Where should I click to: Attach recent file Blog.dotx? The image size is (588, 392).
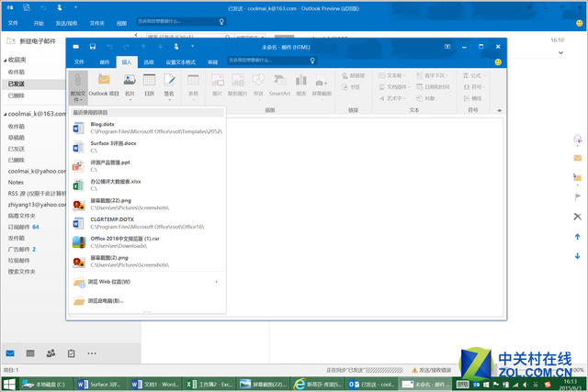[x=147, y=128]
